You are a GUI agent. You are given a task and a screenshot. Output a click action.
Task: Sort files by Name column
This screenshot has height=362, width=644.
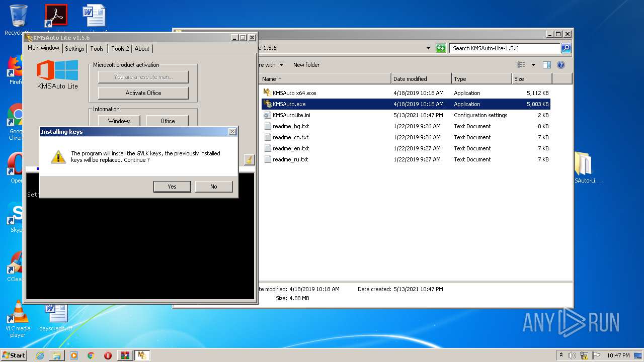coord(325,79)
